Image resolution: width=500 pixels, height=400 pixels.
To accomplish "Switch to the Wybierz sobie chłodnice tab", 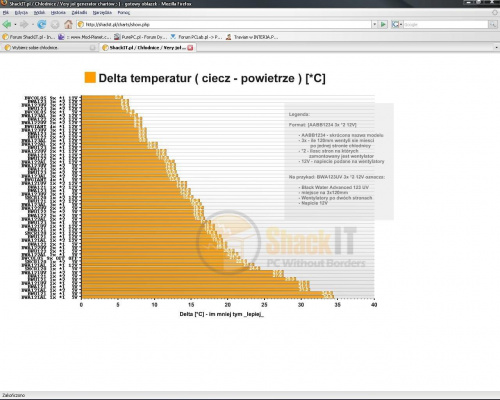I will tap(49, 48).
